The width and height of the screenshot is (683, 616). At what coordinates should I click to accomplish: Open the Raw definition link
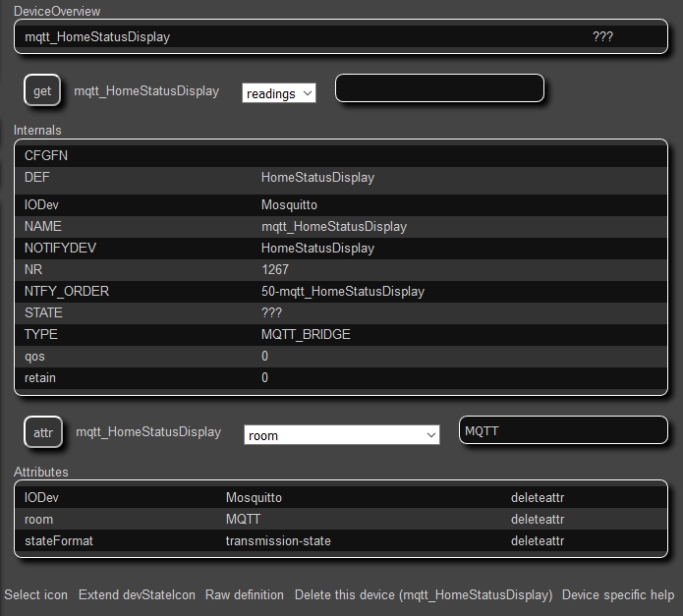pyautogui.click(x=245, y=595)
